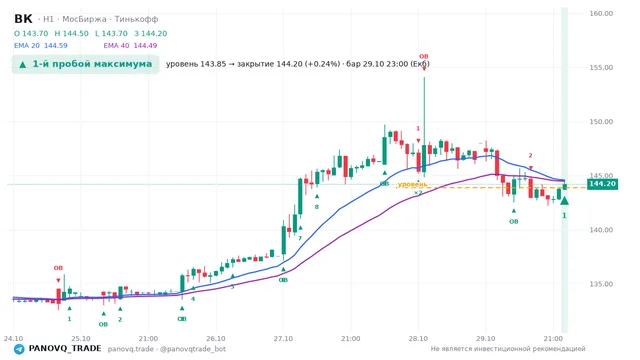Select the red OB marker above the tallest wick
This screenshot has height=360, width=640.
pyautogui.click(x=424, y=56)
